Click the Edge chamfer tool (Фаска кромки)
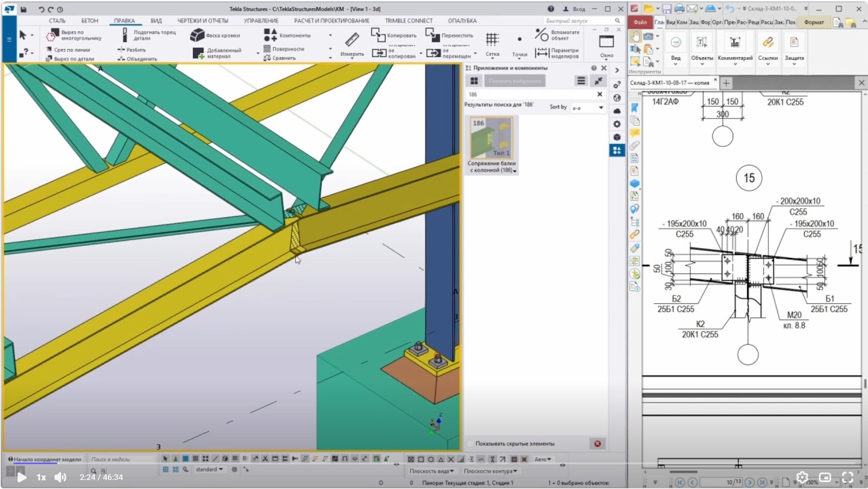Image resolution: width=868 pixels, height=489 pixels. 215,35
